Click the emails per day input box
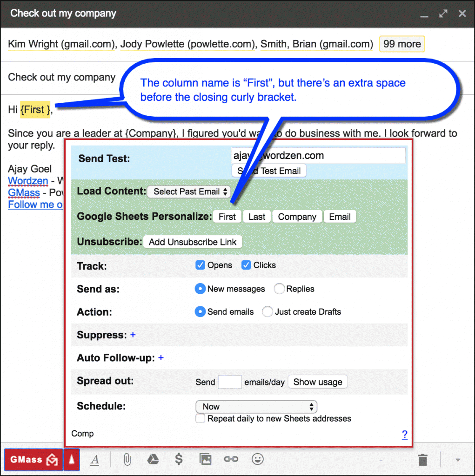The image size is (475, 476). [230, 382]
